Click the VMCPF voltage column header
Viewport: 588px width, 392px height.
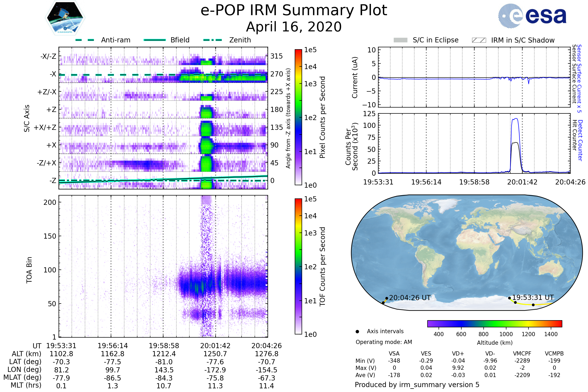[x=522, y=354]
